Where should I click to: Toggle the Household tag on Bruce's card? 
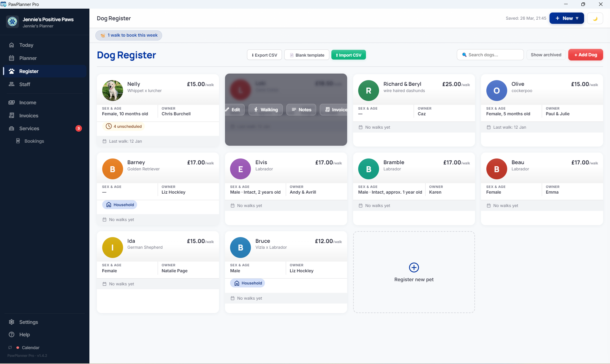pyautogui.click(x=247, y=283)
